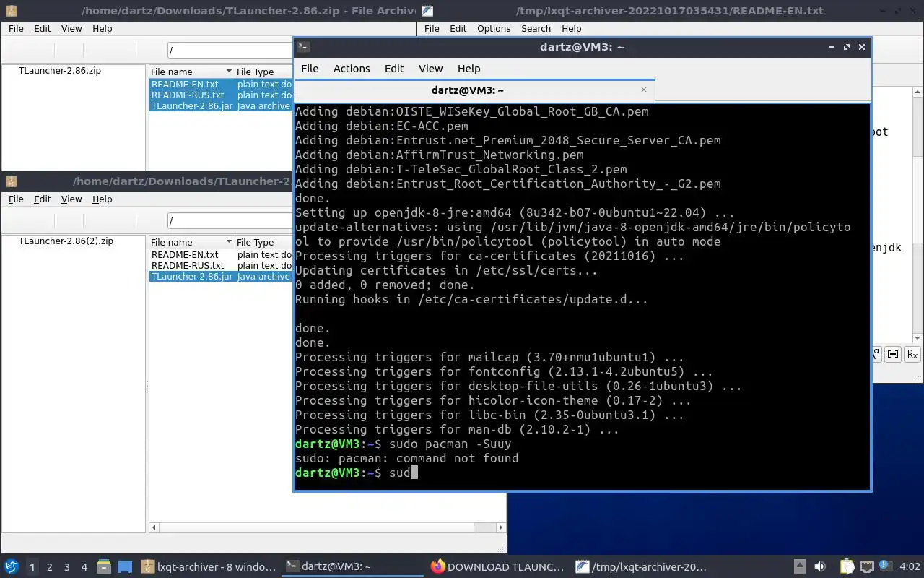Click File Type column header in top archiver
The height and width of the screenshot is (578, 924).
coord(263,72)
